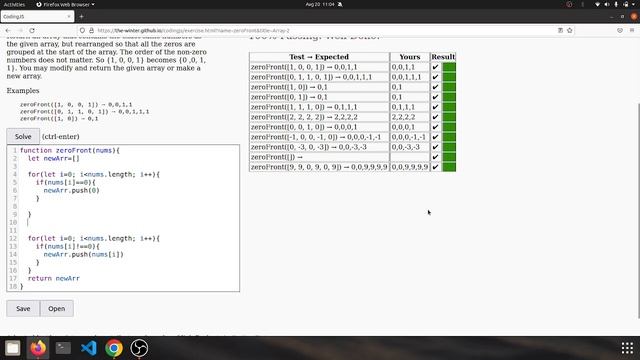The image size is (640, 360).
Task: Click the padlock site security icon
Action: coord(91,31)
